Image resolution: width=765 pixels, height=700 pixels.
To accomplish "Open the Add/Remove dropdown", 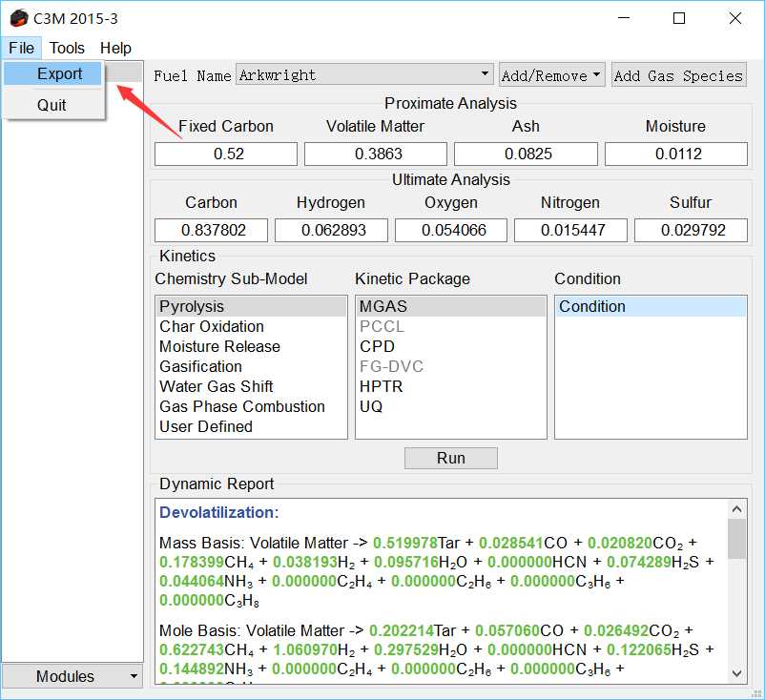I will (551, 75).
